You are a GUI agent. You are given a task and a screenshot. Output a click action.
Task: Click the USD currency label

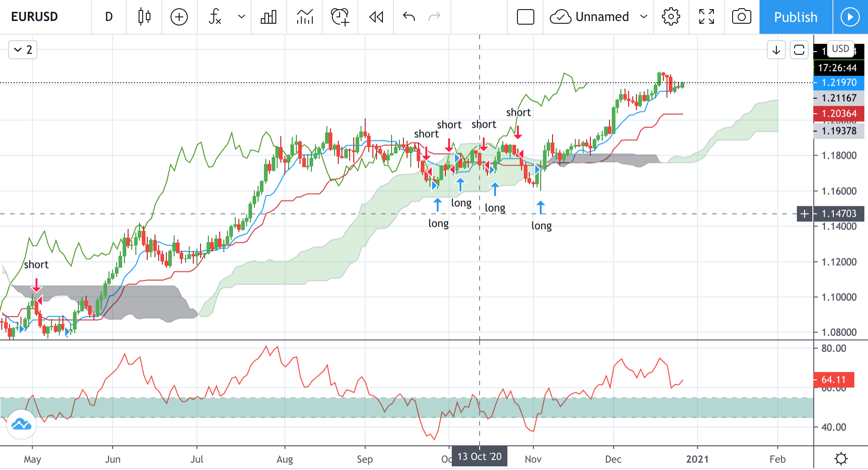pyautogui.click(x=841, y=49)
